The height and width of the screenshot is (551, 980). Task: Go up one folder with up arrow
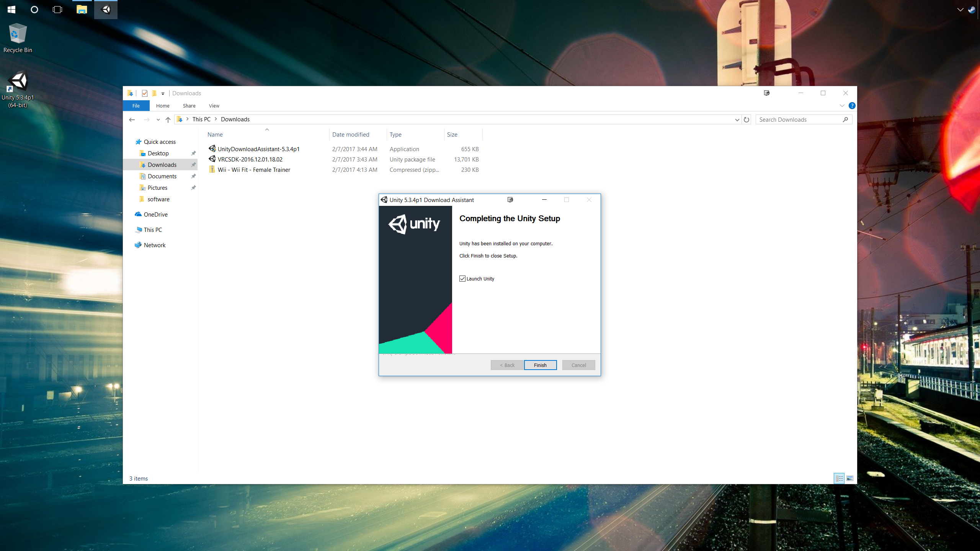coord(168,120)
